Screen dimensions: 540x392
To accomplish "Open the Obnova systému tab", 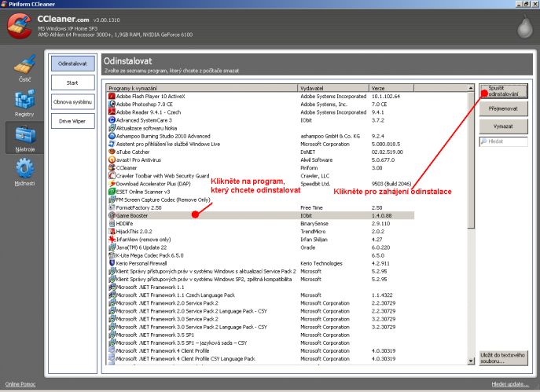I will pyautogui.click(x=72, y=102).
